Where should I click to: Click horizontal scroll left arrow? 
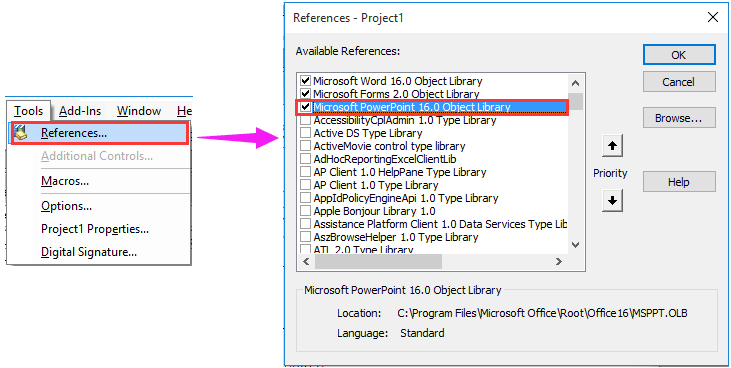[x=306, y=262]
